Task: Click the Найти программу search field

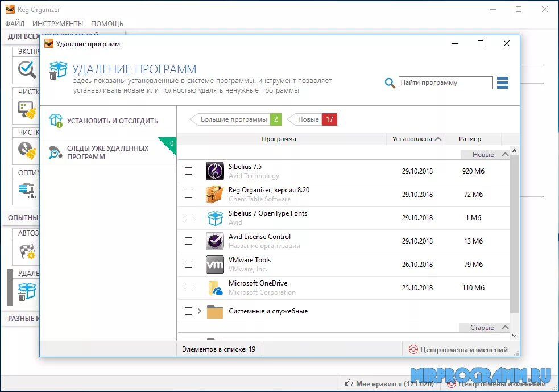Action: [x=446, y=82]
